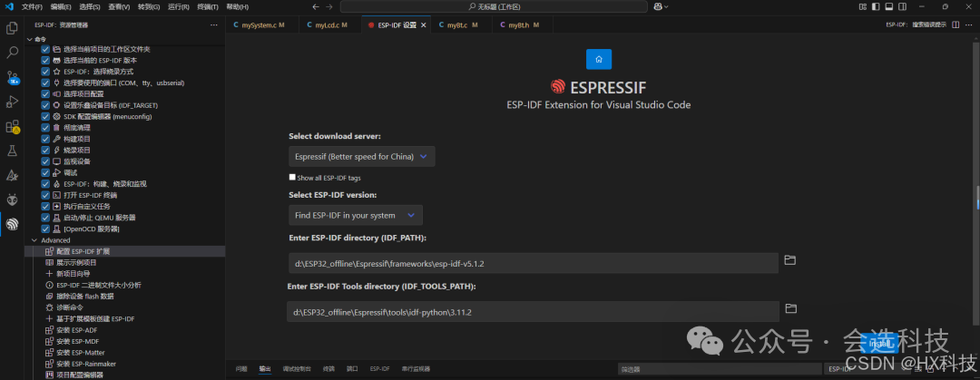Select 展示示例项目 in Advanced list
Image resolution: width=980 pixels, height=380 pixels.
(76, 262)
